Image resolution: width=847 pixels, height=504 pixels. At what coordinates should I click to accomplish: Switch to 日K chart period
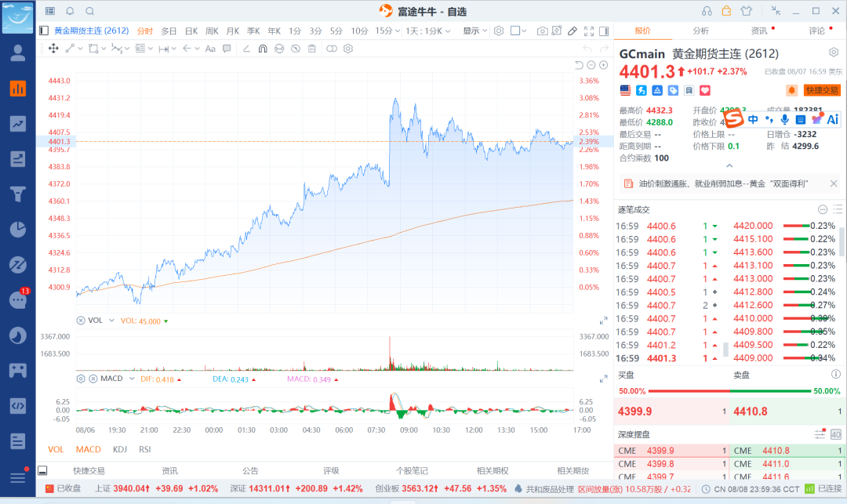coord(191,31)
